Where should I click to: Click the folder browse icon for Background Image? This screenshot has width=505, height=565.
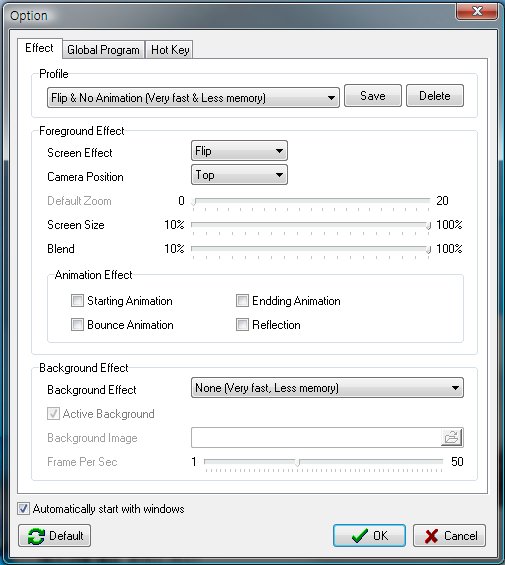click(452, 437)
